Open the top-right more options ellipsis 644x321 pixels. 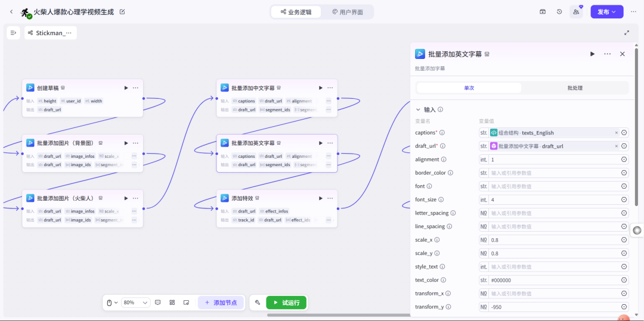point(633,12)
